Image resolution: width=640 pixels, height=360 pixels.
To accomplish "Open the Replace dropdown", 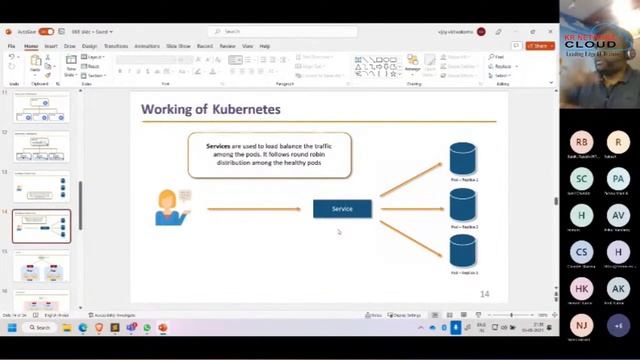I will pyautogui.click(x=503, y=66).
